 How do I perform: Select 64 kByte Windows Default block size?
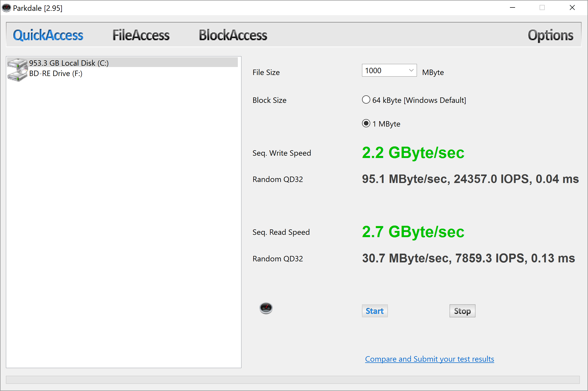coord(366,100)
